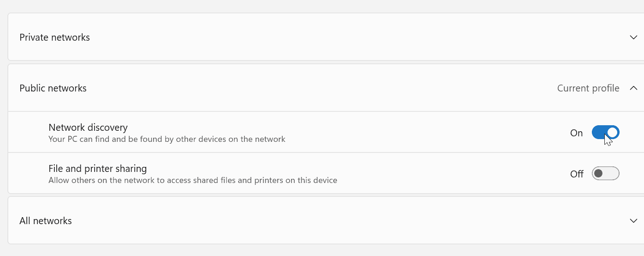The image size is (644, 256).
Task: Expand the All networks chevron arrow
Action: coord(633,221)
